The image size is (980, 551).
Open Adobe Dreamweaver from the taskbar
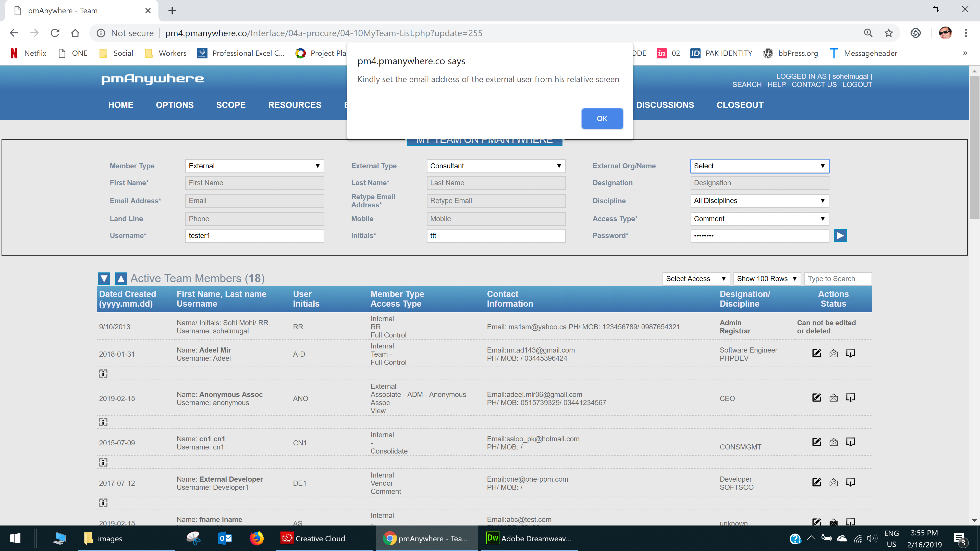[529, 538]
